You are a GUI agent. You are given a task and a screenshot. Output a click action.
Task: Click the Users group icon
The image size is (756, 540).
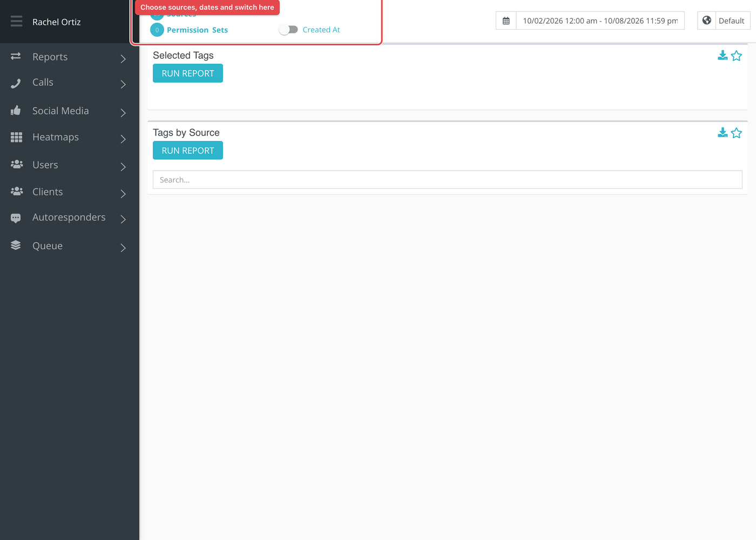coord(17,164)
